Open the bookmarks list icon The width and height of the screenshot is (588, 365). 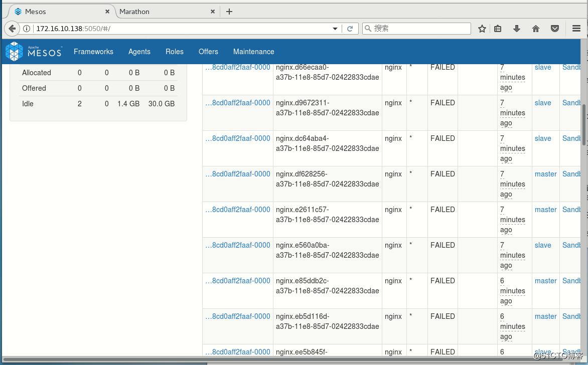point(498,29)
